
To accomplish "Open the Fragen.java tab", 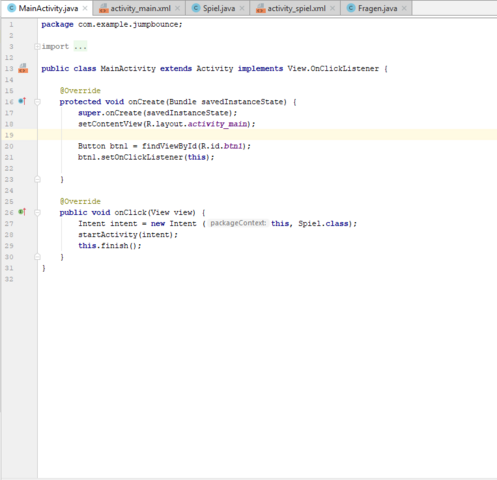I will (x=377, y=8).
